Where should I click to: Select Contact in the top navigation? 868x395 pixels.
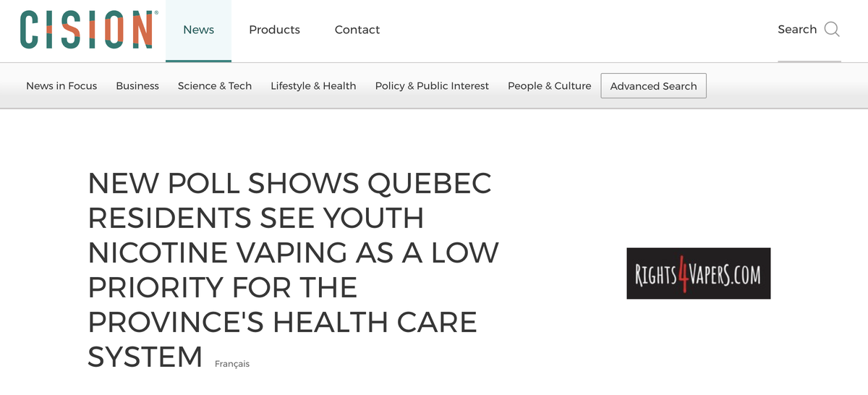(357, 30)
